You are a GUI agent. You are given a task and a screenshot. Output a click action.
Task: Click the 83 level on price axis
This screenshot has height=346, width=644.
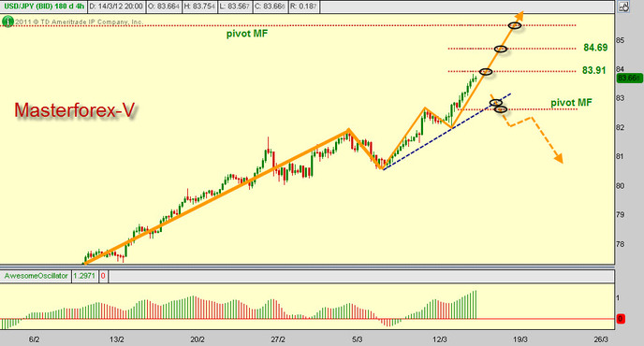coord(621,98)
